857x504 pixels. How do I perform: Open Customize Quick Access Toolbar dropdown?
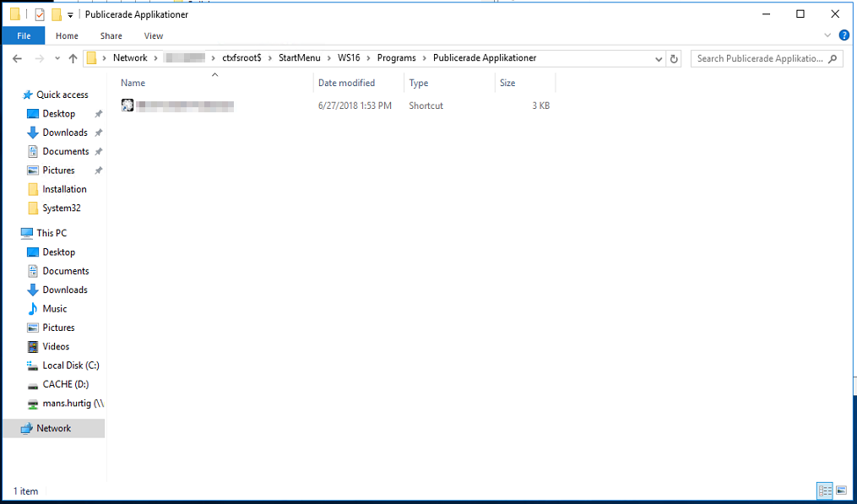click(x=70, y=15)
